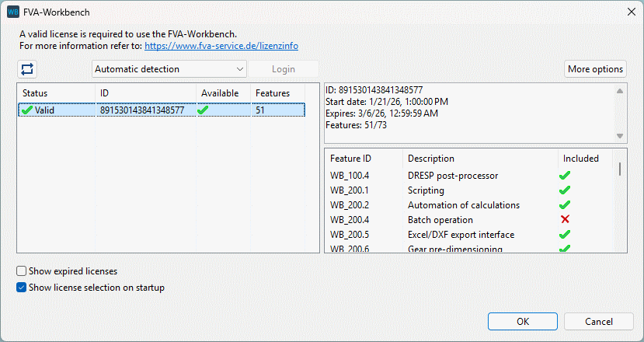Click the Valid status text
This screenshot has width=644, height=342.
click(x=44, y=110)
